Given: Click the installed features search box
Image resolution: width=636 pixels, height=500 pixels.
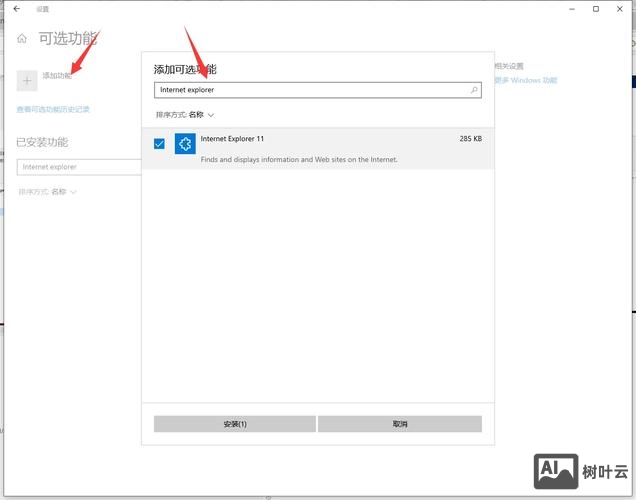Looking at the screenshot, I should pos(78,167).
